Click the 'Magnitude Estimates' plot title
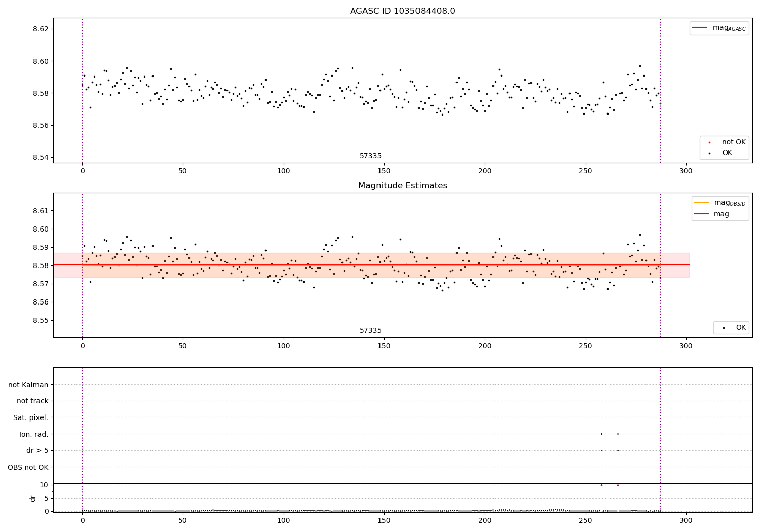The width and height of the screenshot is (760, 532). [x=402, y=186]
